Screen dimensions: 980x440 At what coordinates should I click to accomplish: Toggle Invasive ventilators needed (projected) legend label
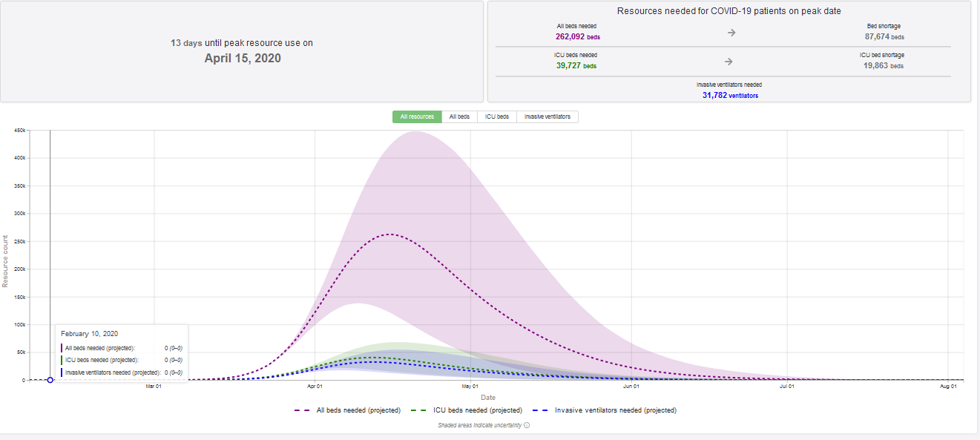tap(615, 410)
